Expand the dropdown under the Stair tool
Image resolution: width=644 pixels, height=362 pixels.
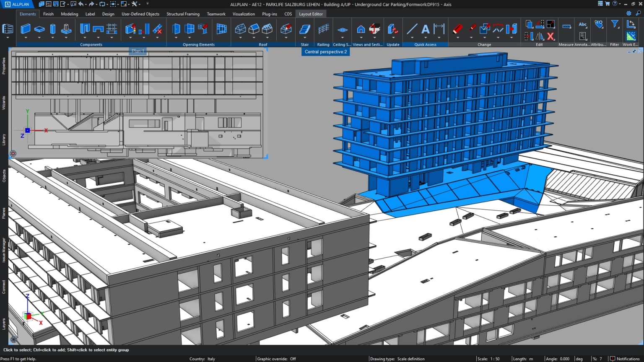305,38
